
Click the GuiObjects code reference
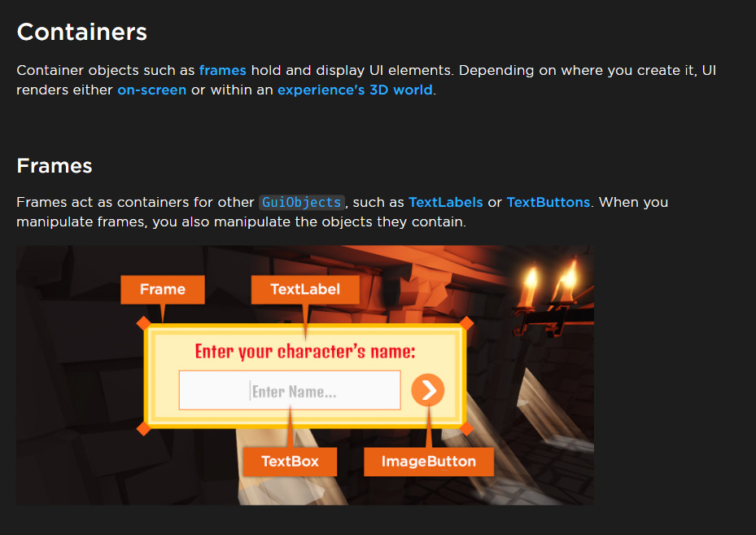pyautogui.click(x=302, y=202)
